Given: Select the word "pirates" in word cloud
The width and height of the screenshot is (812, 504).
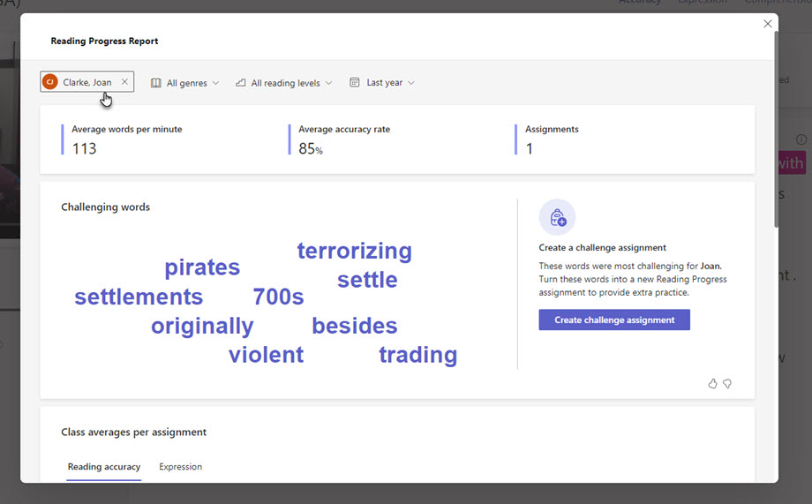Looking at the screenshot, I should pos(202,267).
